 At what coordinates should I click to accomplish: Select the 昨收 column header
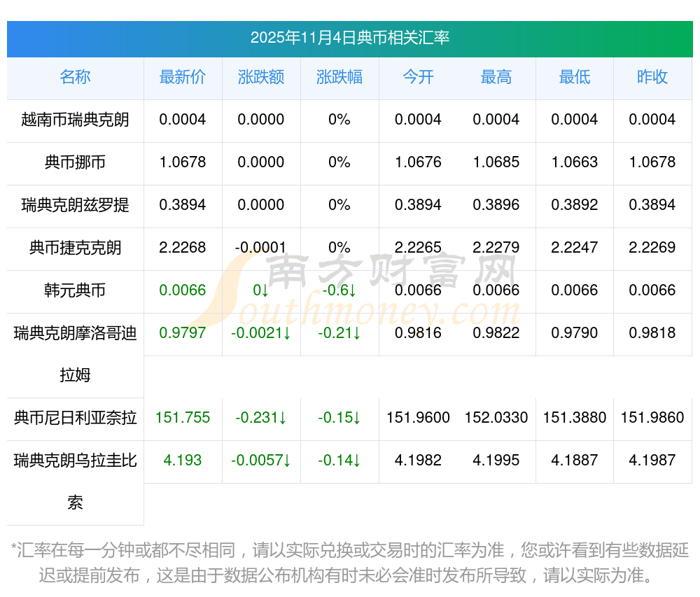tap(652, 77)
